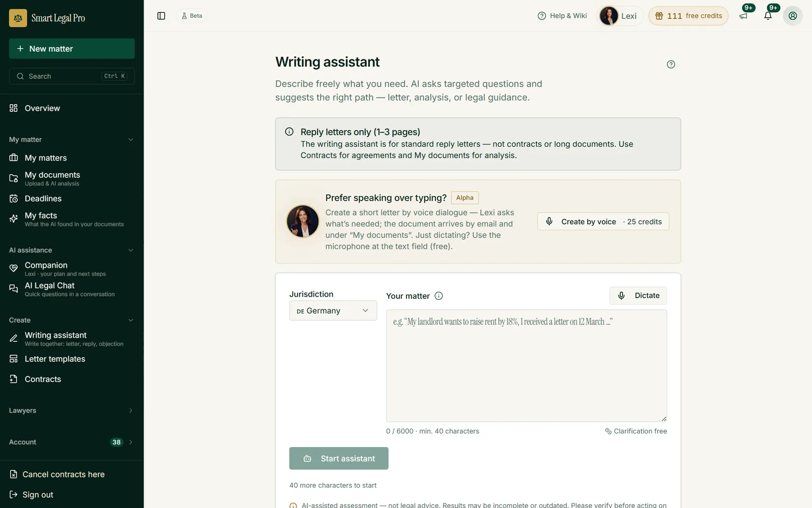This screenshot has height=508, width=812.
Task: Click the info icon next to Your matter
Action: (x=439, y=296)
